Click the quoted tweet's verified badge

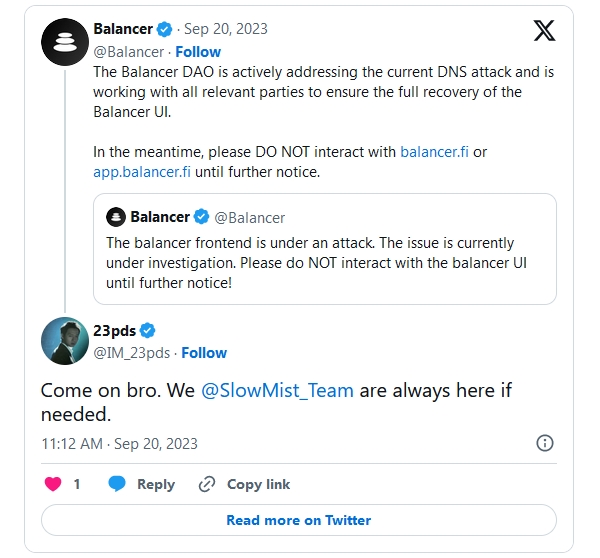tap(200, 217)
